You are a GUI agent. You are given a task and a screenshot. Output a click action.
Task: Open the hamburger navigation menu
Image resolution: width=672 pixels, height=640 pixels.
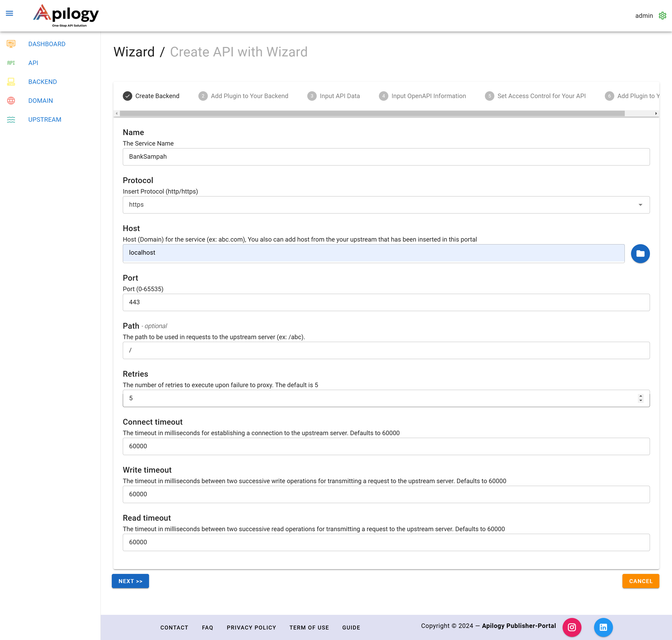click(x=9, y=13)
